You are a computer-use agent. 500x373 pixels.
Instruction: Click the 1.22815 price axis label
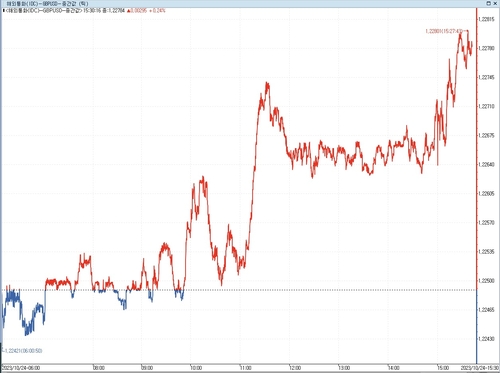coord(486,19)
